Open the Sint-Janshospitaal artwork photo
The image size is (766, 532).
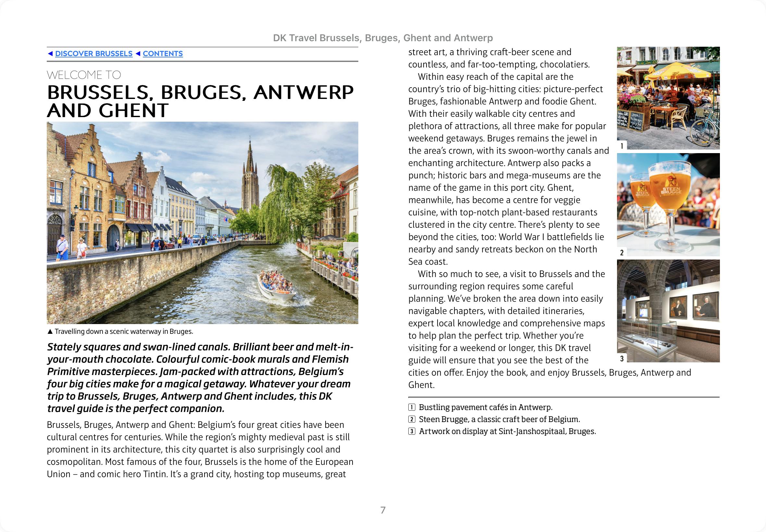668,311
